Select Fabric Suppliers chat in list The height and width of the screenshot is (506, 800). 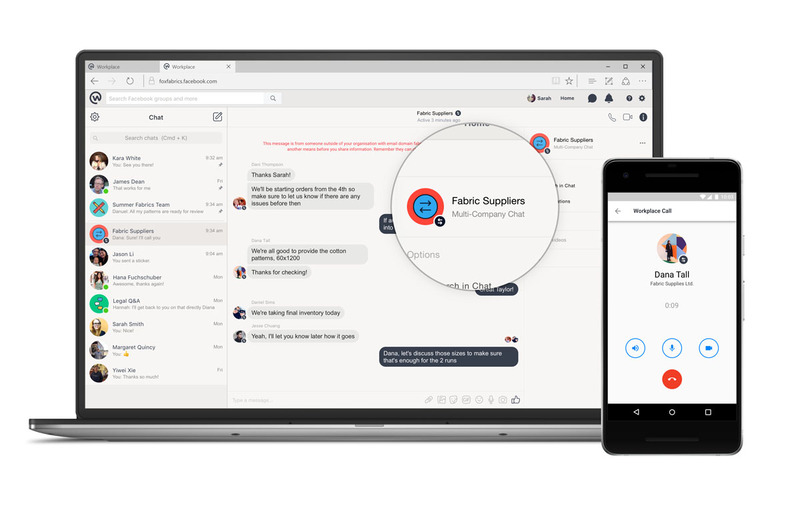point(156,234)
